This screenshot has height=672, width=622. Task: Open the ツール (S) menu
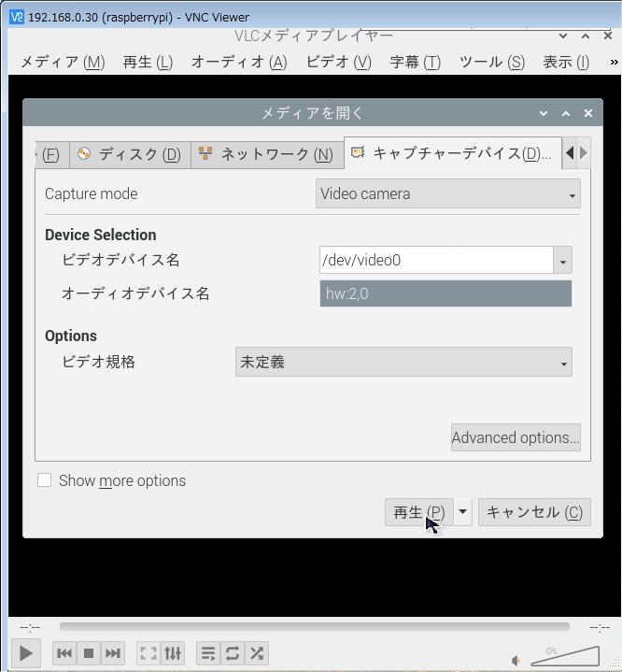point(492,62)
